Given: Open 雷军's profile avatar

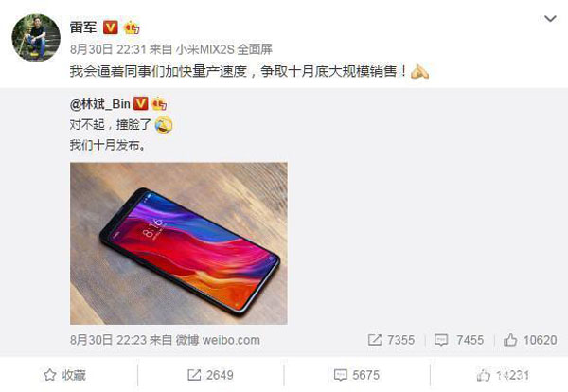Looking at the screenshot, I should (36, 38).
